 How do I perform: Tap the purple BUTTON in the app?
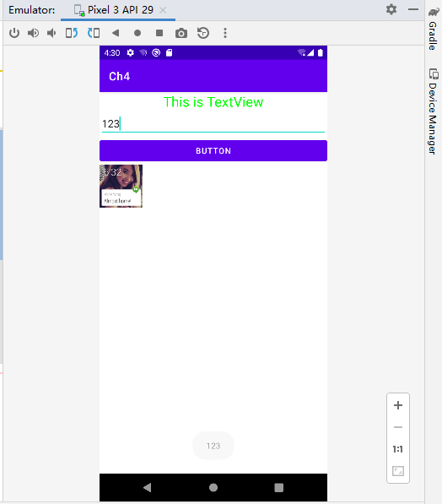pyautogui.click(x=213, y=151)
